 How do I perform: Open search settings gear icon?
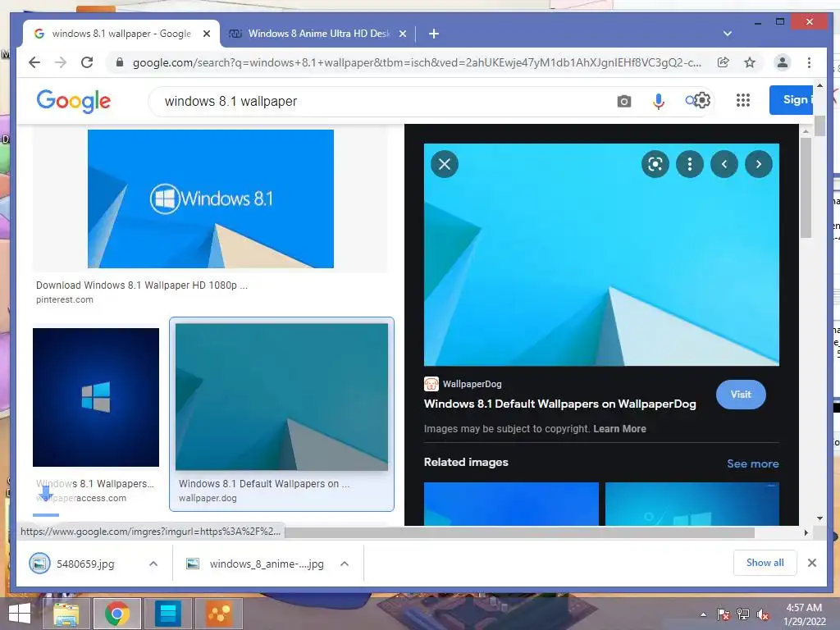[x=702, y=100]
